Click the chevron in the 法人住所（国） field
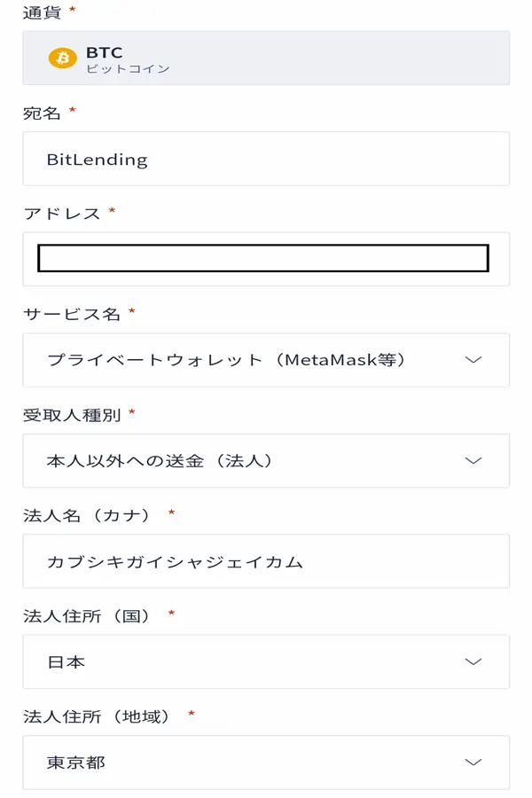The height and width of the screenshot is (798, 532). [x=473, y=661]
